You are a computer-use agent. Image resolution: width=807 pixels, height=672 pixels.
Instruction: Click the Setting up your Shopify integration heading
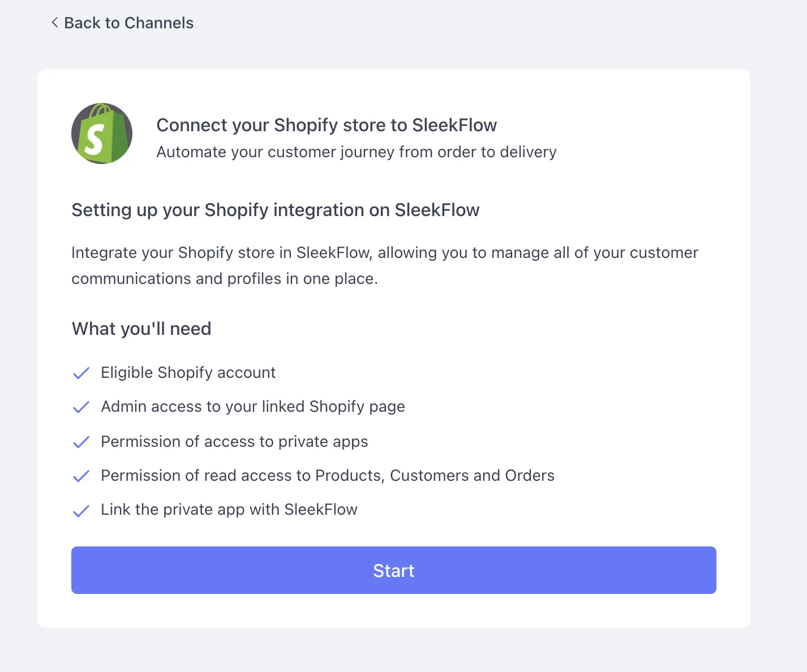click(276, 210)
